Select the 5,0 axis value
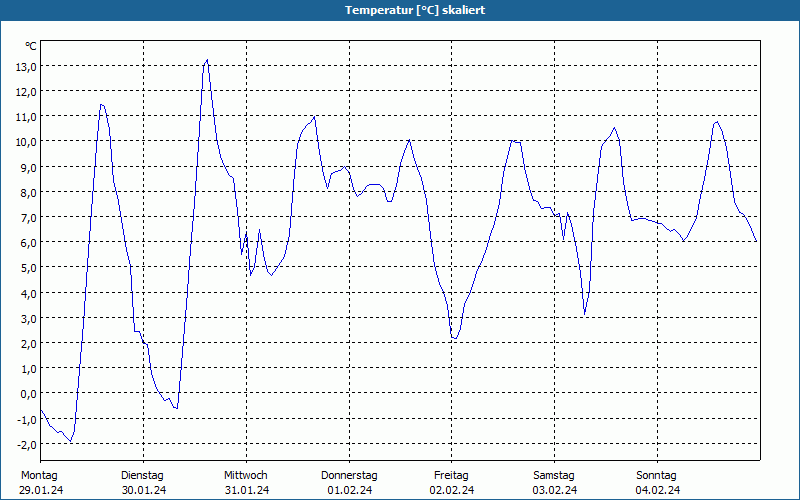 point(28,268)
